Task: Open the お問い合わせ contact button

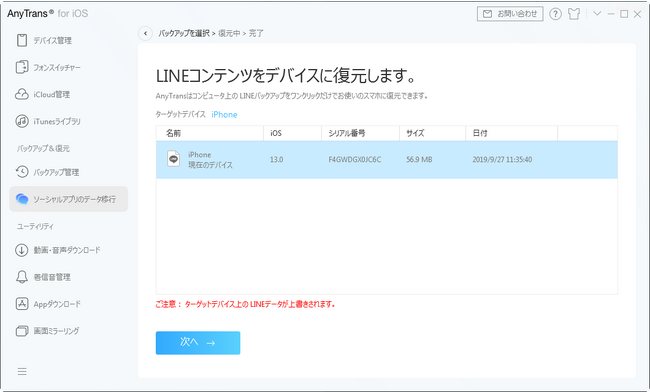Action: pyautogui.click(x=510, y=14)
